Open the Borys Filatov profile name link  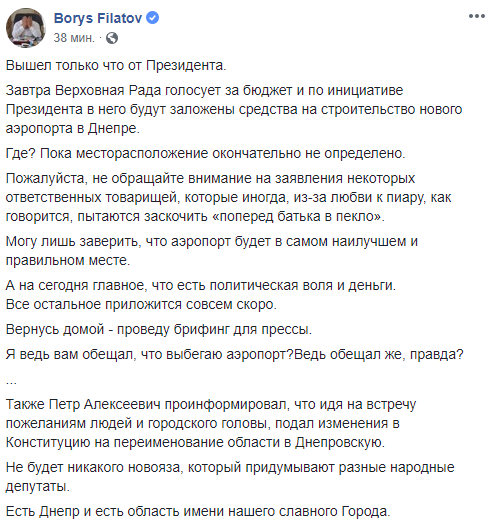coord(98,18)
